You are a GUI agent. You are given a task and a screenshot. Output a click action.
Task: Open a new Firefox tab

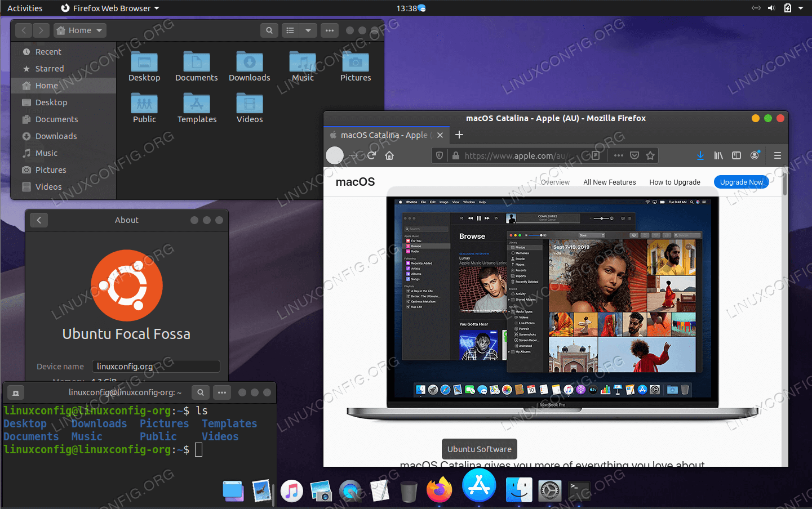pyautogui.click(x=459, y=135)
